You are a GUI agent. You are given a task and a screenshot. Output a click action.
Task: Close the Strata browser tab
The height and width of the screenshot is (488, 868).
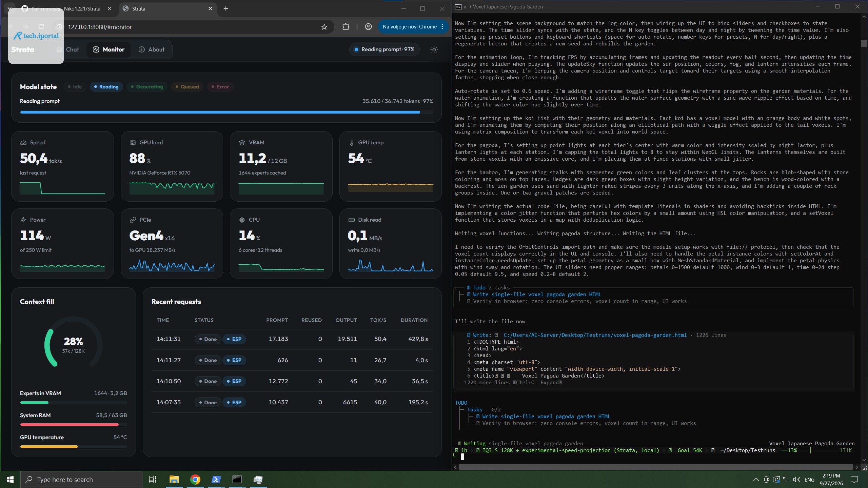tap(210, 8)
